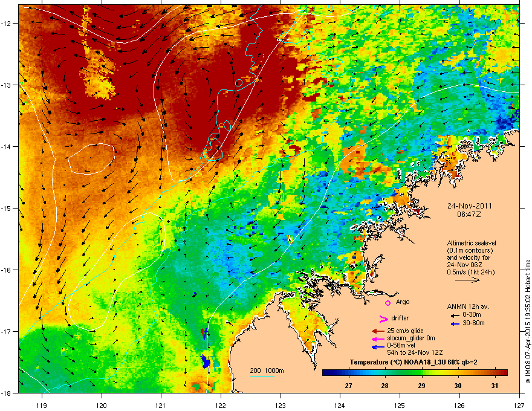This screenshot has width=532, height=411.
Task: Click the colorbar tick label '30'
Action: point(458,386)
